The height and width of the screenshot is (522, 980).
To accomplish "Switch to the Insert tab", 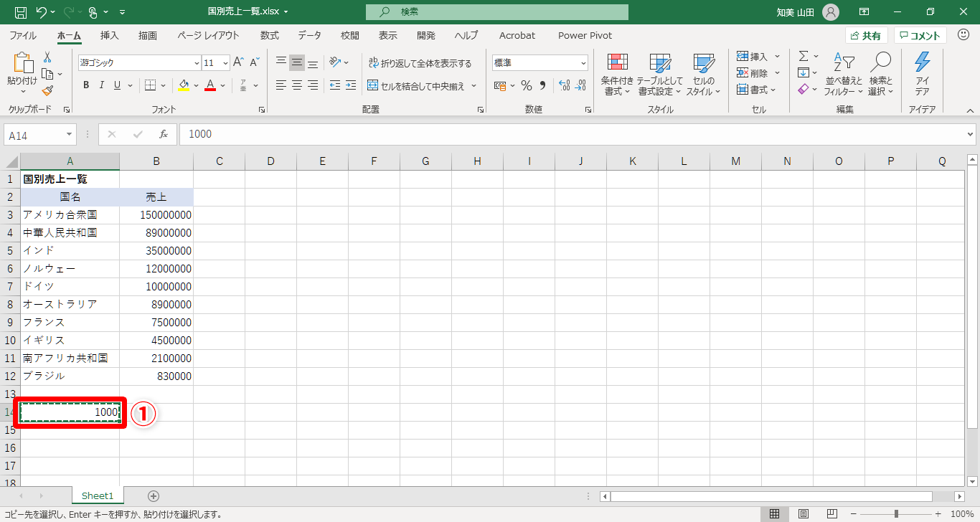I will [110, 35].
